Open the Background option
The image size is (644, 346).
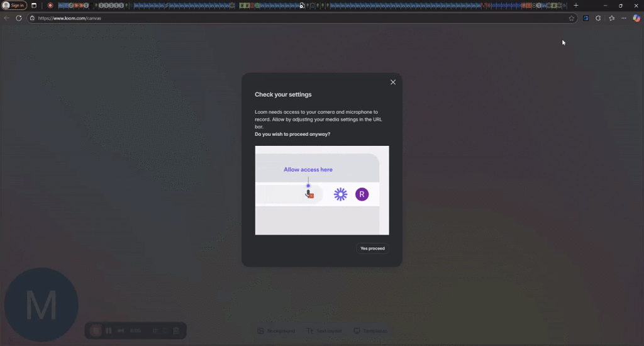(276, 331)
